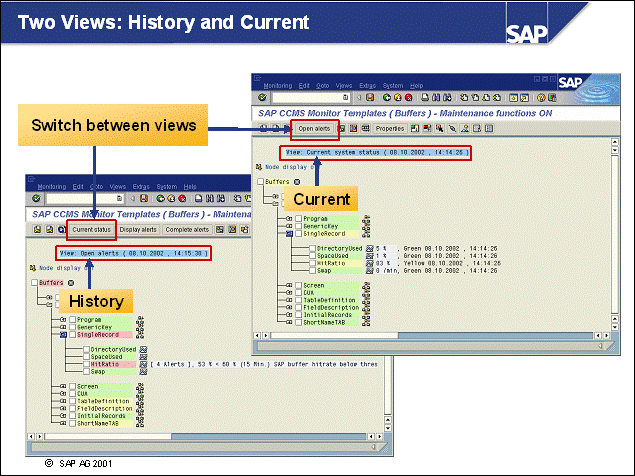
Task: Click the green Enter checkmark icon in the right window
Action: tap(262, 98)
